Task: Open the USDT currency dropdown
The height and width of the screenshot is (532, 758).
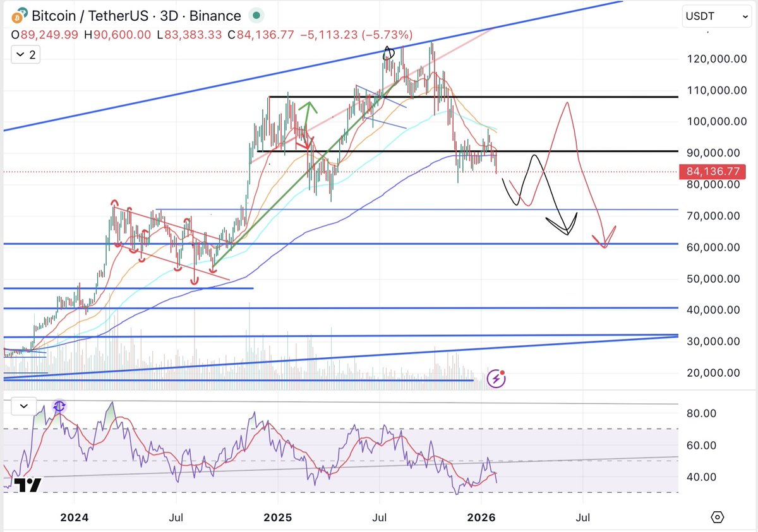Action: click(716, 16)
